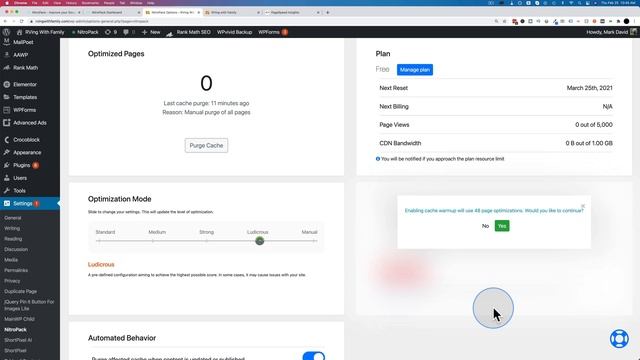Click Page Views value 0 out of 5,000
This screenshot has width=640, height=360.
click(594, 124)
